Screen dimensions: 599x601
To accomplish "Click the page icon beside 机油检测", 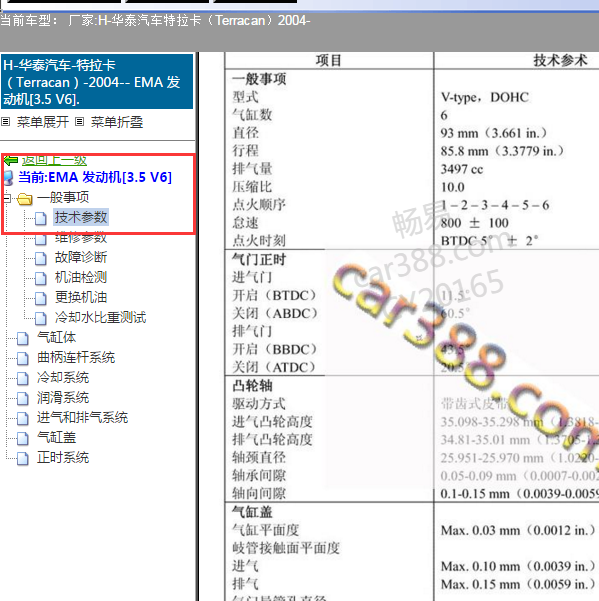I will [41, 278].
